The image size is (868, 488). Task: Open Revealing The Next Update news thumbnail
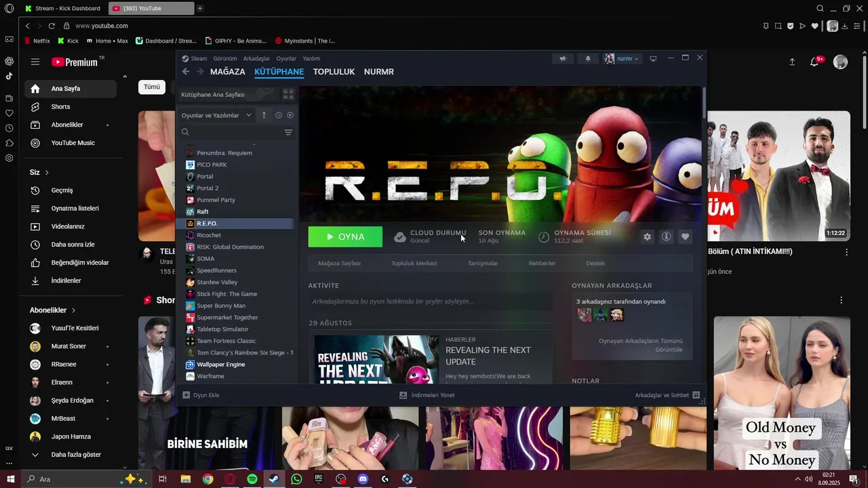pyautogui.click(x=376, y=359)
